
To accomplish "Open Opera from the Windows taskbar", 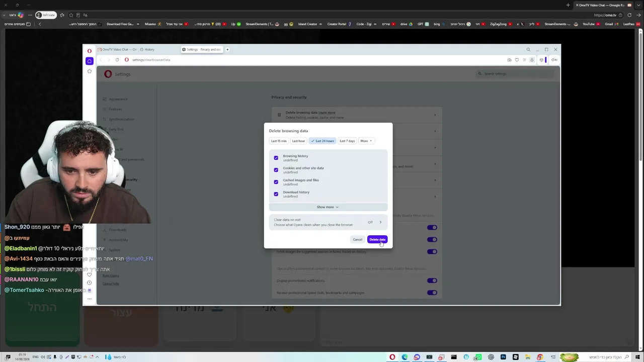I will coord(392,357).
